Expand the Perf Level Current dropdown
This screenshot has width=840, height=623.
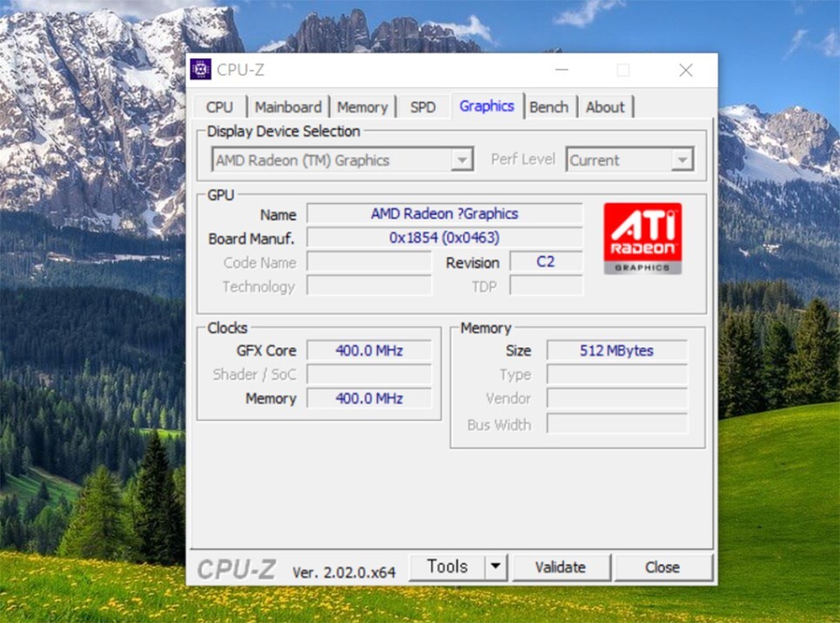pyautogui.click(x=630, y=160)
